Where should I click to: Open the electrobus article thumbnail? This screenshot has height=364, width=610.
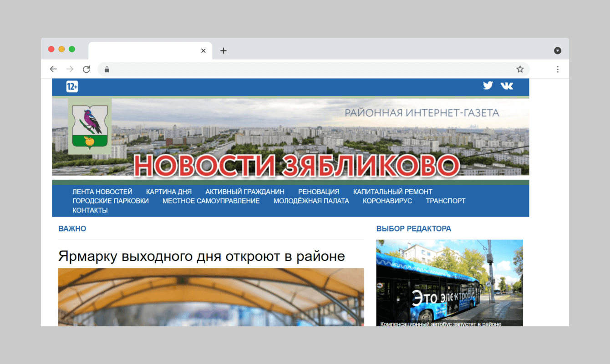(450, 282)
